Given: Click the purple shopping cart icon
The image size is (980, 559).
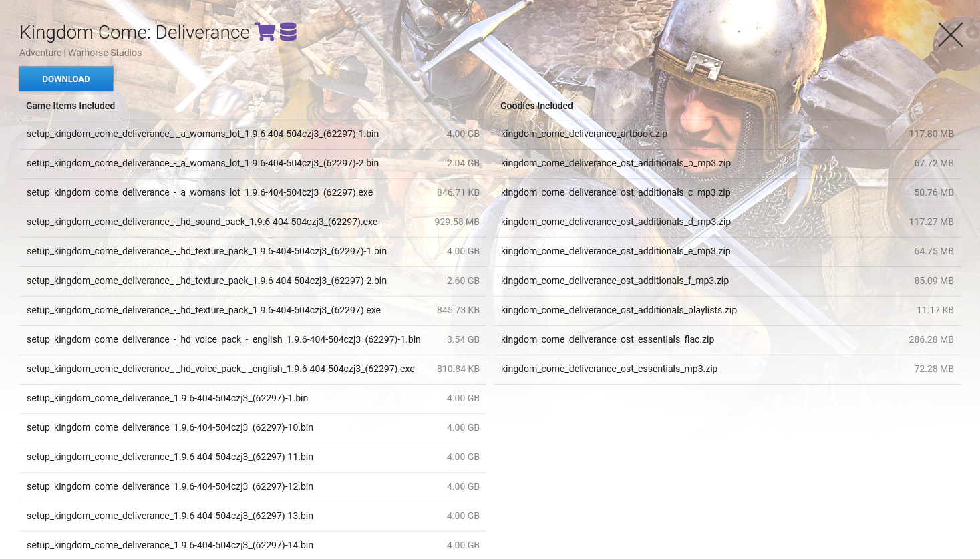Looking at the screenshot, I should [265, 31].
